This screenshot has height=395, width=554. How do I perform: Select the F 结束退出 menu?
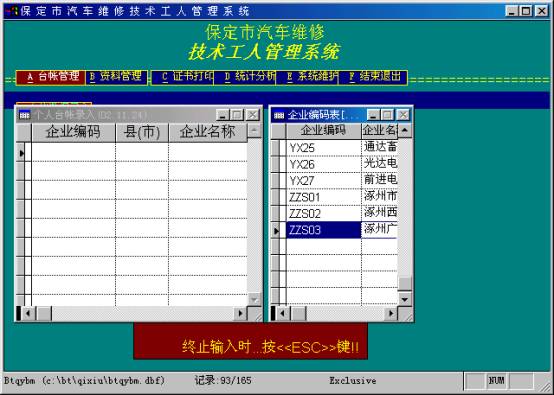(x=373, y=77)
